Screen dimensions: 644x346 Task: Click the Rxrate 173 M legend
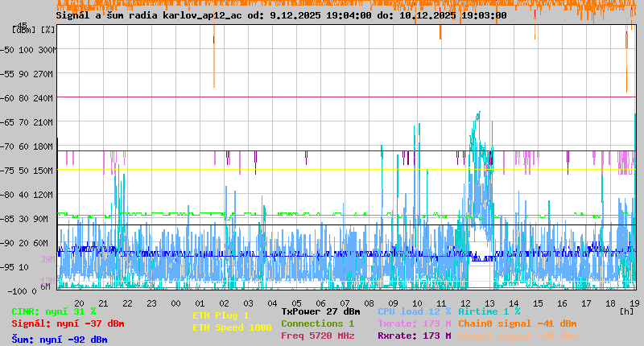point(414,336)
